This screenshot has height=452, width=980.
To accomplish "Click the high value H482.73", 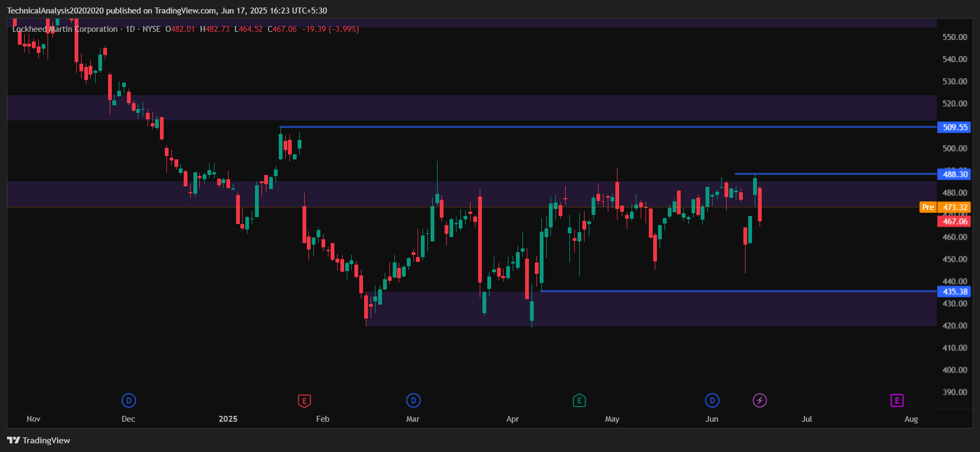I will tap(214, 29).
